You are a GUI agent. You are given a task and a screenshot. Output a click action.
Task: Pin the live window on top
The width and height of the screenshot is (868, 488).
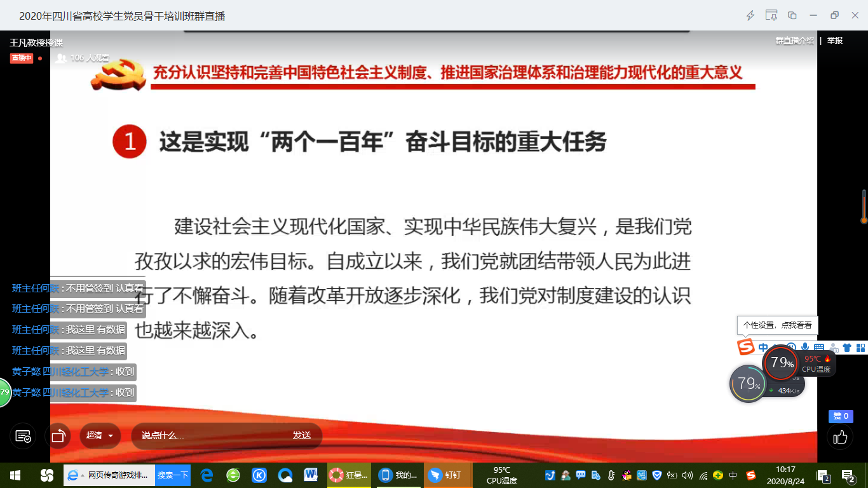[x=771, y=16]
